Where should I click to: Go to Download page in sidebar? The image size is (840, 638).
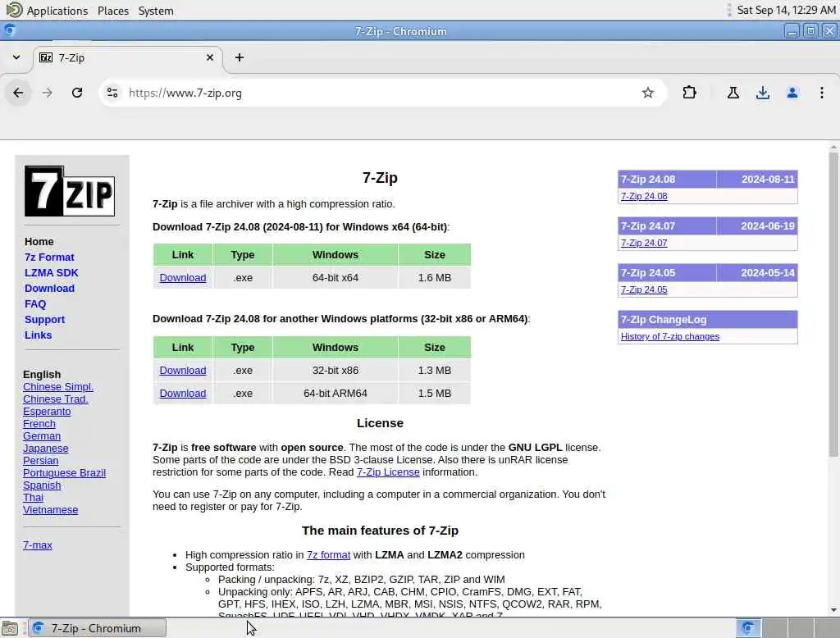[49, 288]
